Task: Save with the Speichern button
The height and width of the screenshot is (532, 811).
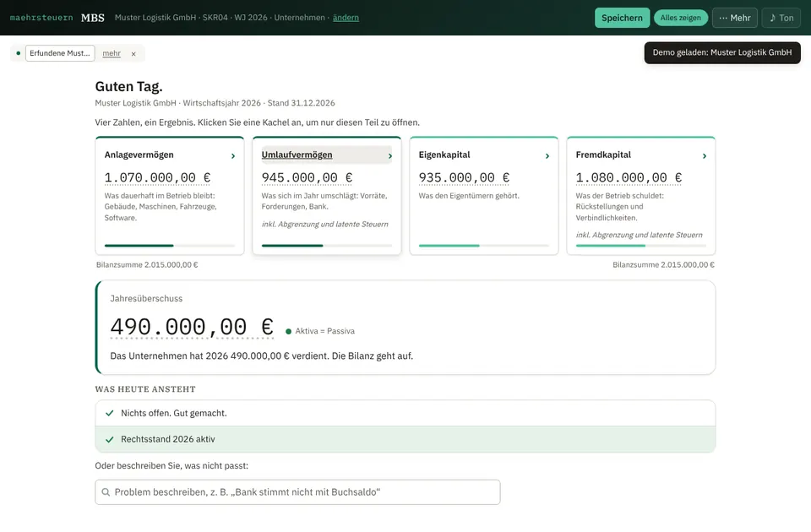Action: pos(622,18)
